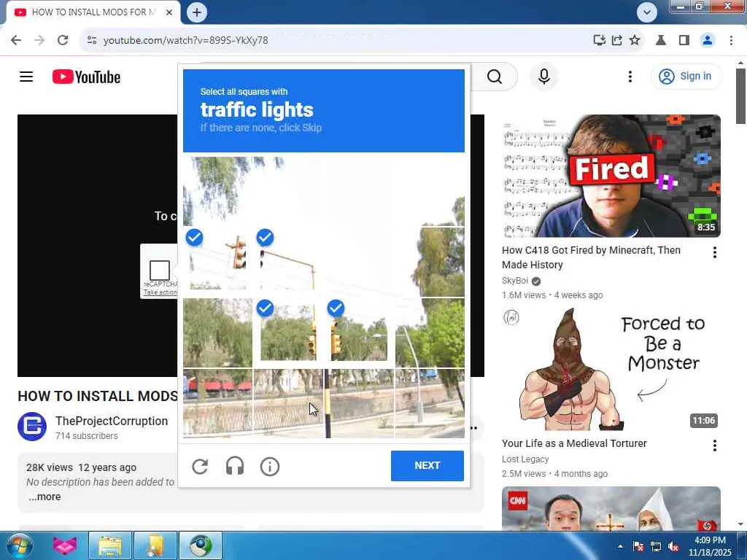Open How C418 Got Fired video title
This screenshot has height=560, width=747.
(591, 257)
